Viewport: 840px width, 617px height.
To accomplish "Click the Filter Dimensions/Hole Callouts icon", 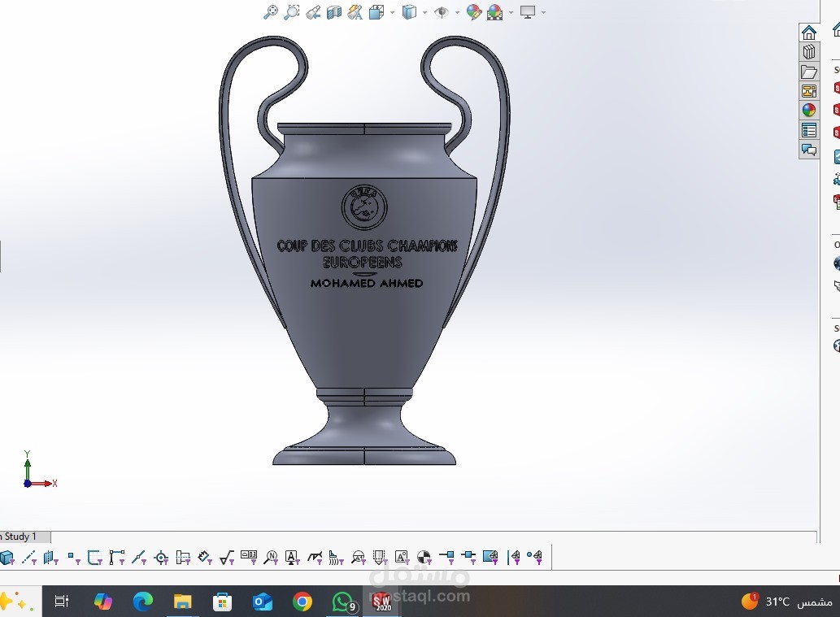I will tap(205, 558).
